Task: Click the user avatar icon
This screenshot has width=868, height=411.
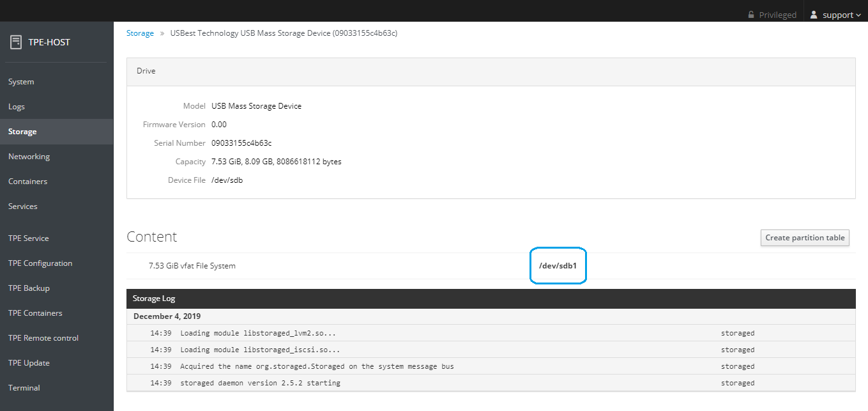Action: coord(814,15)
